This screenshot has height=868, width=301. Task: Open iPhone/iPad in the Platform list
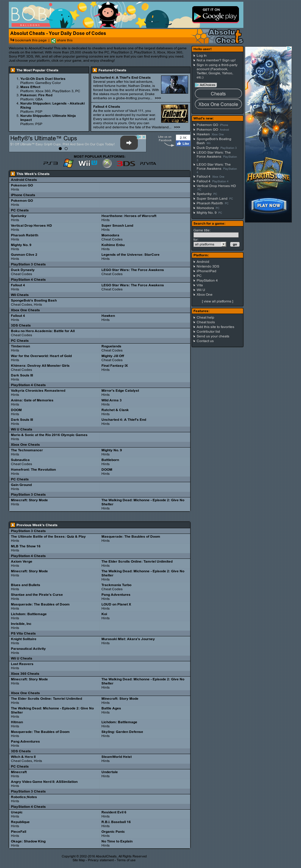pyautogui.click(x=207, y=271)
